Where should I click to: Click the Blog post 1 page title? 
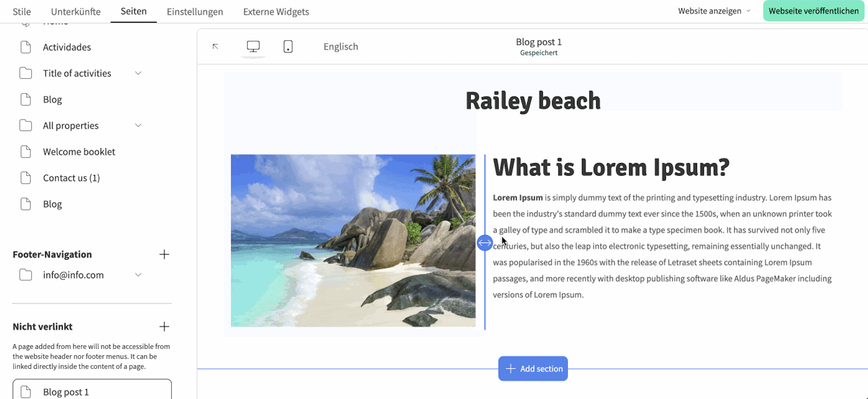coord(539,42)
